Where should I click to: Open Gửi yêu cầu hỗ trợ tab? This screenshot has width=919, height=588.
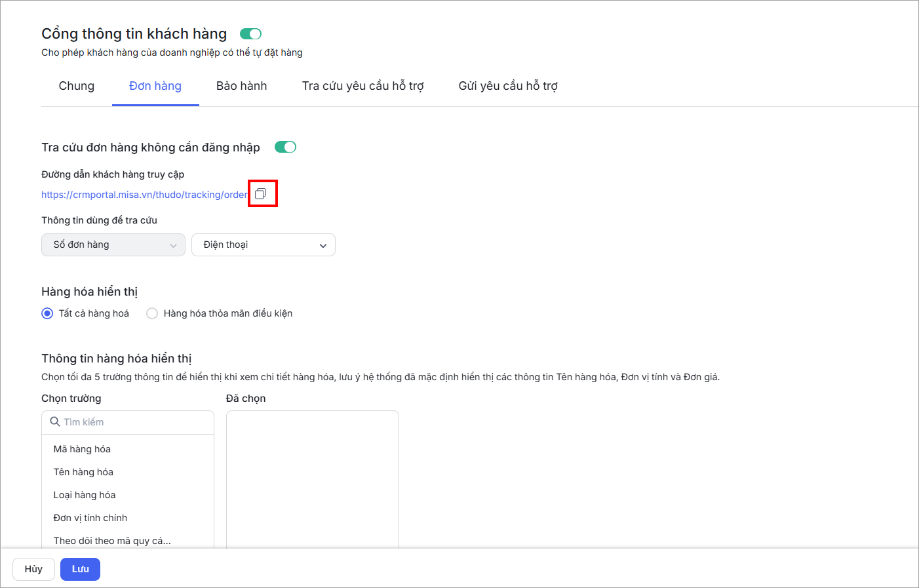pos(508,86)
